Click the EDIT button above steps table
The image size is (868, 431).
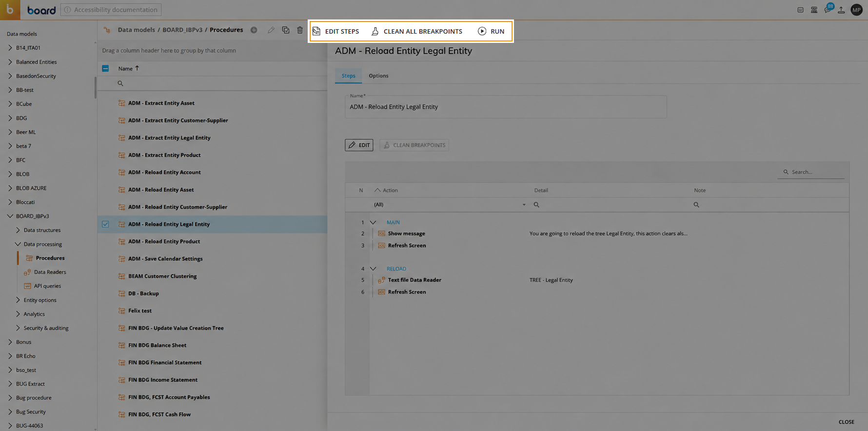359,145
